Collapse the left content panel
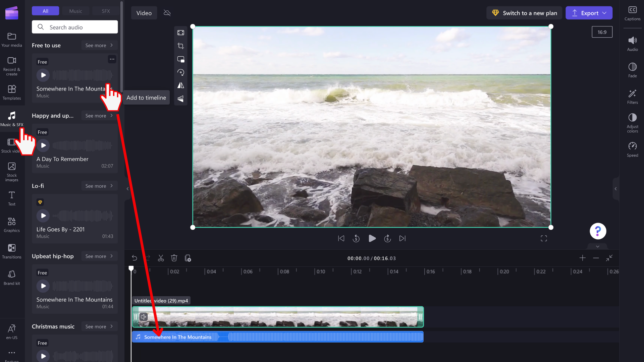 click(x=127, y=189)
